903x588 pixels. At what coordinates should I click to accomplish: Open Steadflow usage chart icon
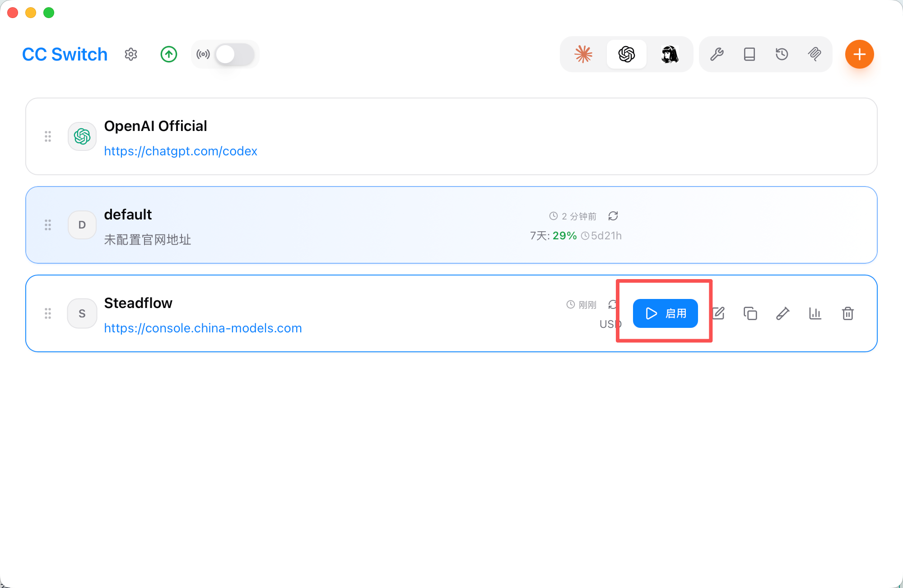tap(815, 313)
